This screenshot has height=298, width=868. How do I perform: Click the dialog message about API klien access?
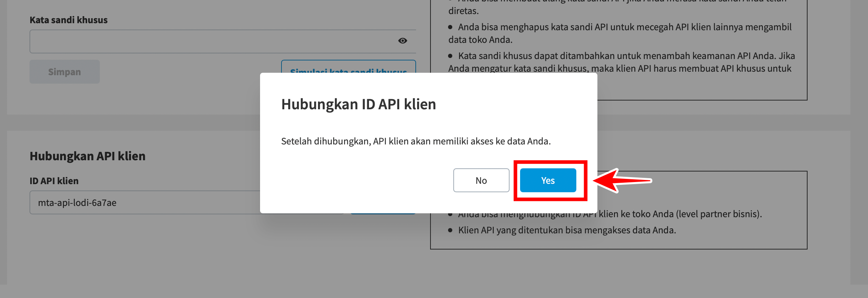[416, 141]
